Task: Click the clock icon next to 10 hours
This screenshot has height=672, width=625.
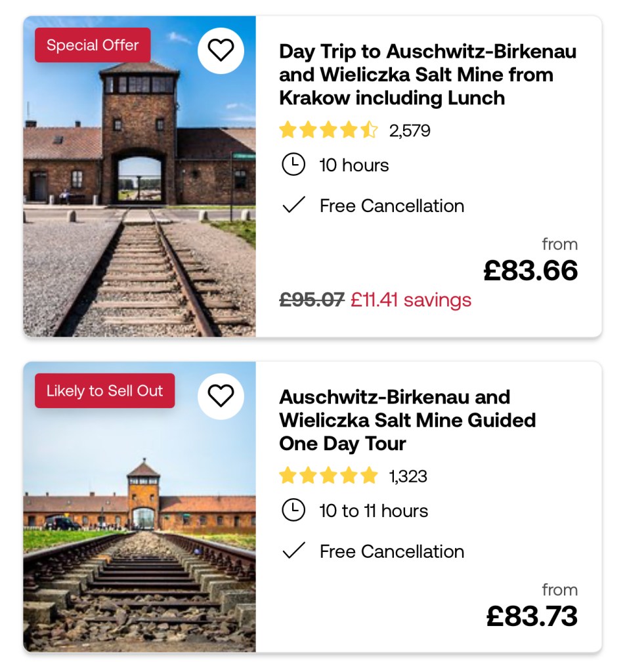Action: click(x=293, y=165)
